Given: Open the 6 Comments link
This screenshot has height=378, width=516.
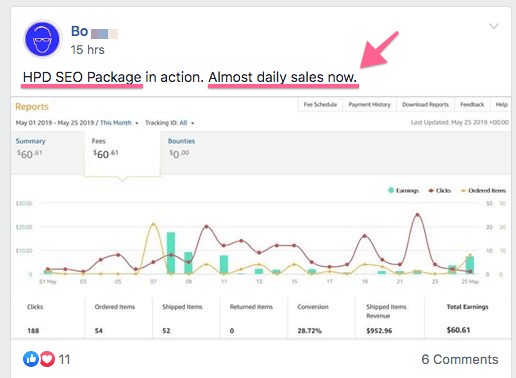Looking at the screenshot, I should coord(460,359).
